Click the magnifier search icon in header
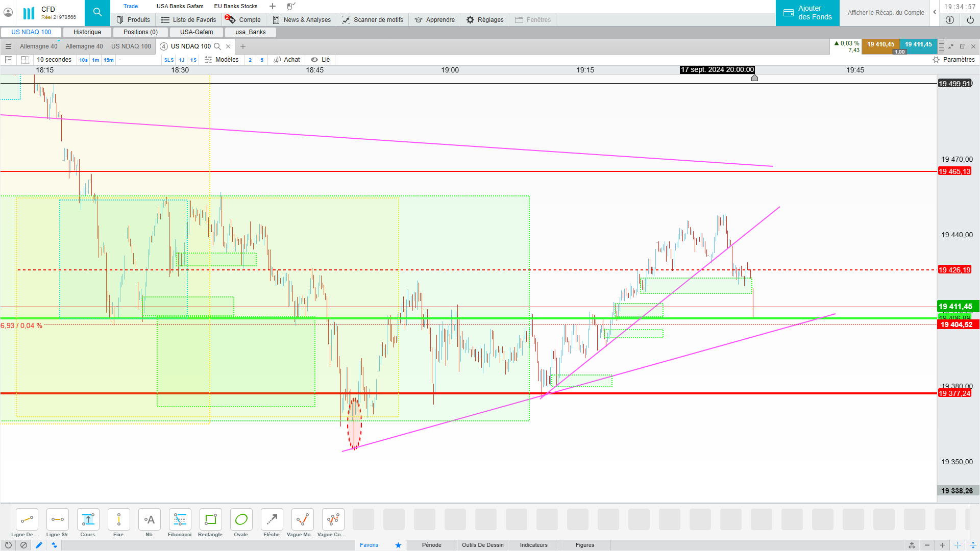 pos(97,12)
